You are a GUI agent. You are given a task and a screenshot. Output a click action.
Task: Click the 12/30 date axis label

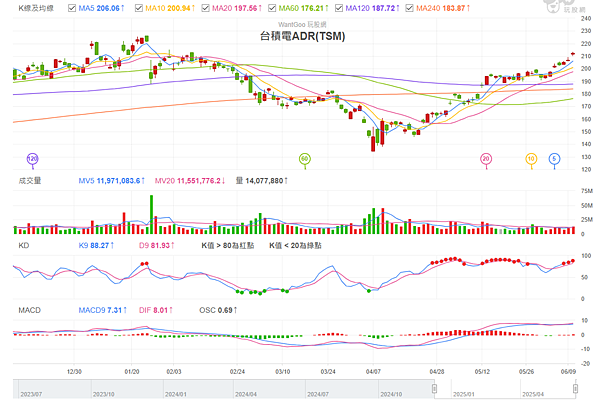(x=74, y=372)
